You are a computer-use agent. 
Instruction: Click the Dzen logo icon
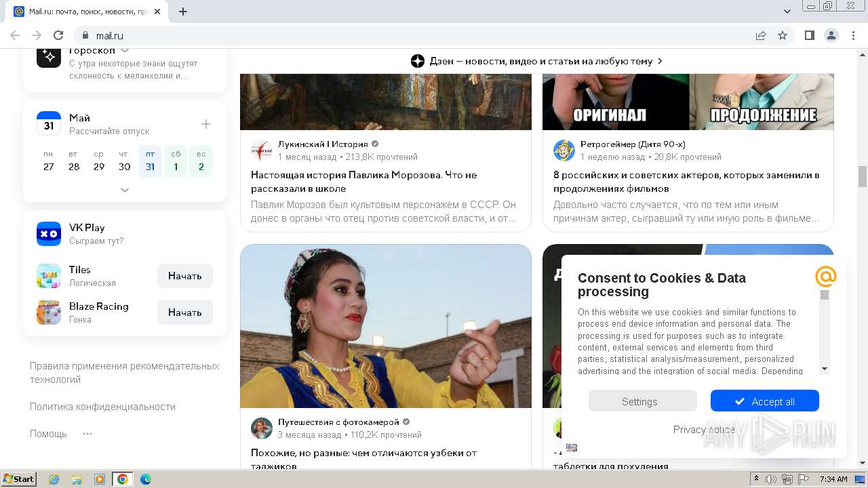[x=418, y=61]
